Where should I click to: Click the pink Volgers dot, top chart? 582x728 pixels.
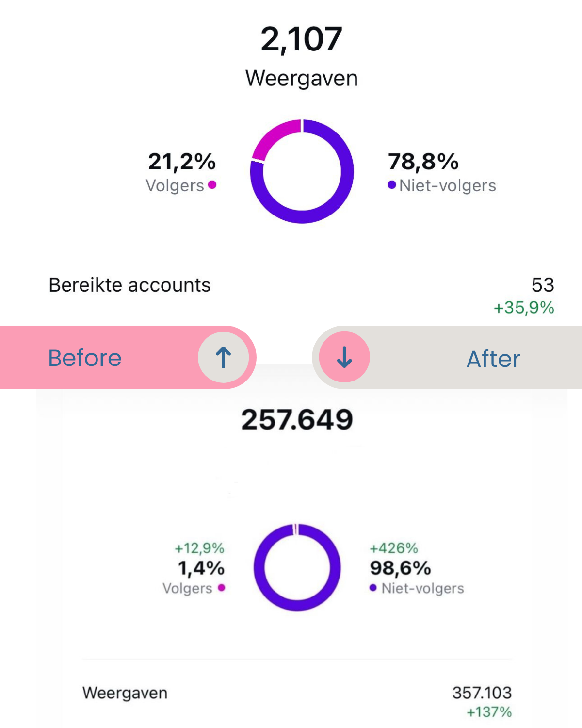[212, 185]
